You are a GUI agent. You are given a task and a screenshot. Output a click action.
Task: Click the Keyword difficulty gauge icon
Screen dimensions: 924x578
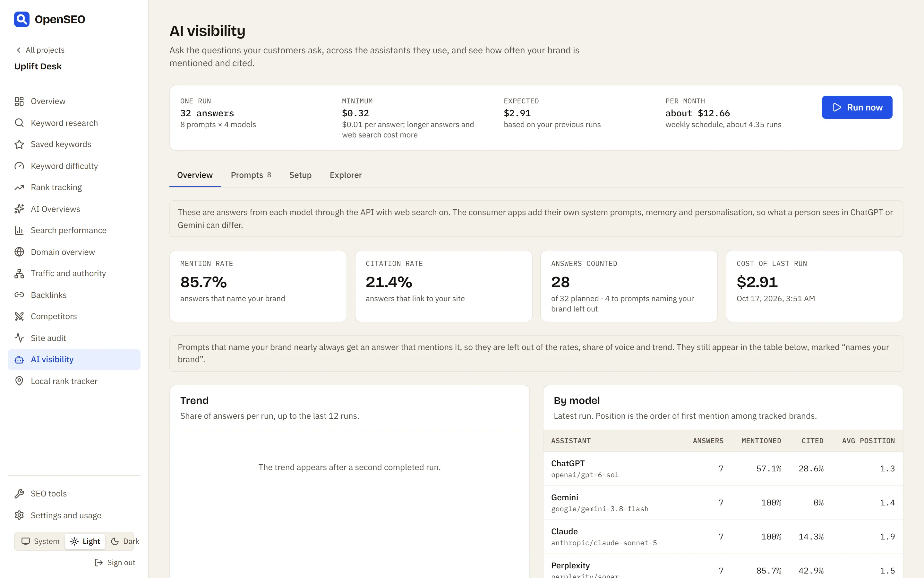19,166
